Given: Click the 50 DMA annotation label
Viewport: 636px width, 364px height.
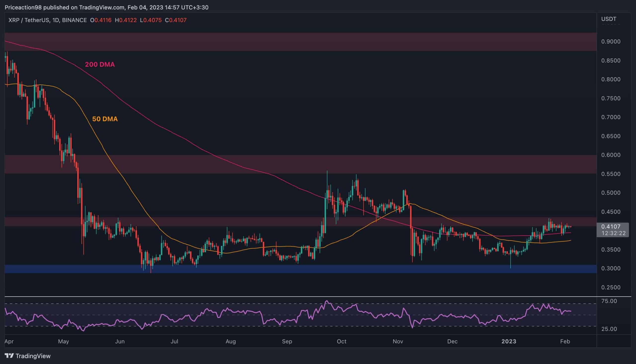Looking at the screenshot, I should tap(105, 119).
